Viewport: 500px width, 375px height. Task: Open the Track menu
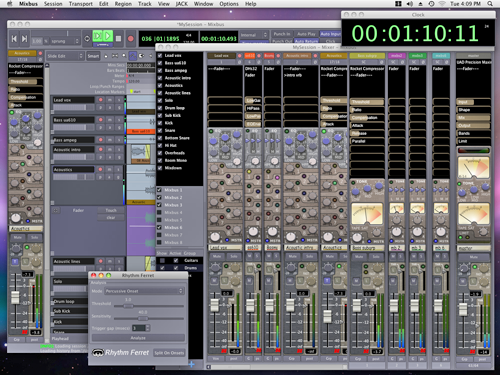coord(145,4)
